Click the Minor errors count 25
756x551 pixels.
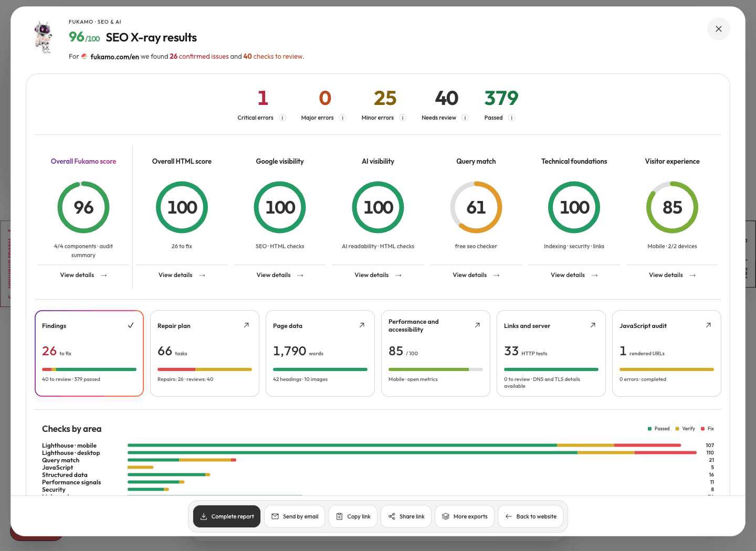(x=385, y=98)
